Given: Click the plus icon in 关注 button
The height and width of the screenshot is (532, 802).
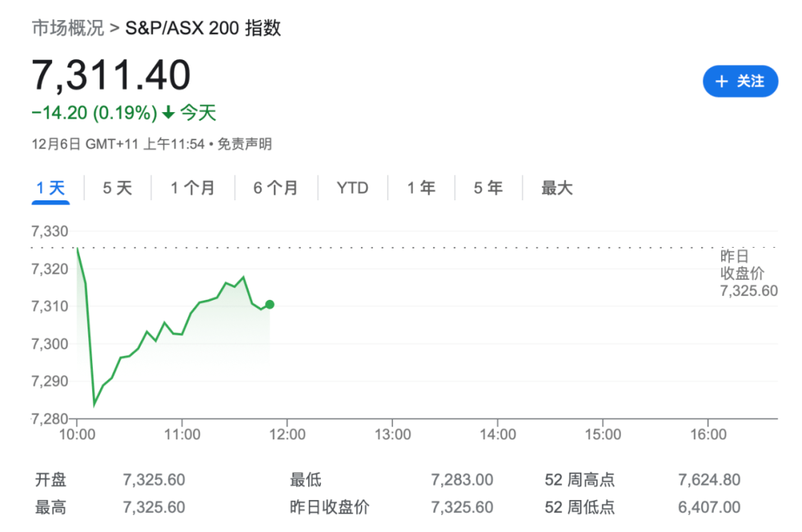Looking at the screenshot, I should pyautogui.click(x=721, y=81).
